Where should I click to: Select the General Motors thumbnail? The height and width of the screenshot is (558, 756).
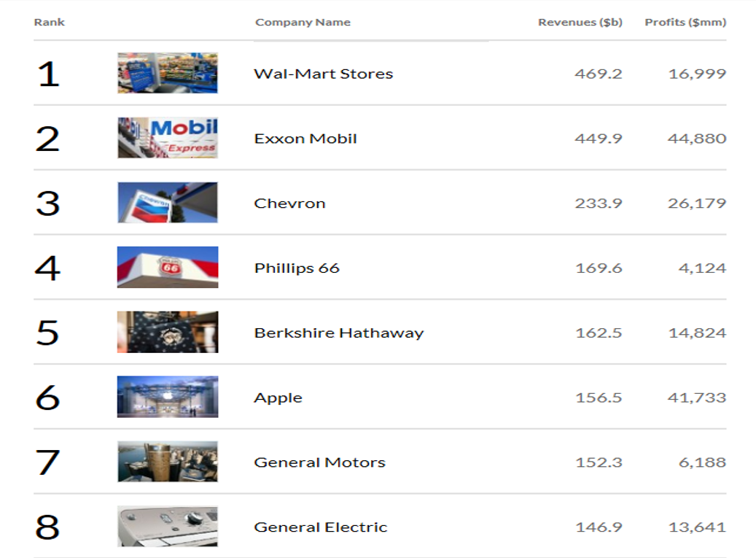pos(167,462)
